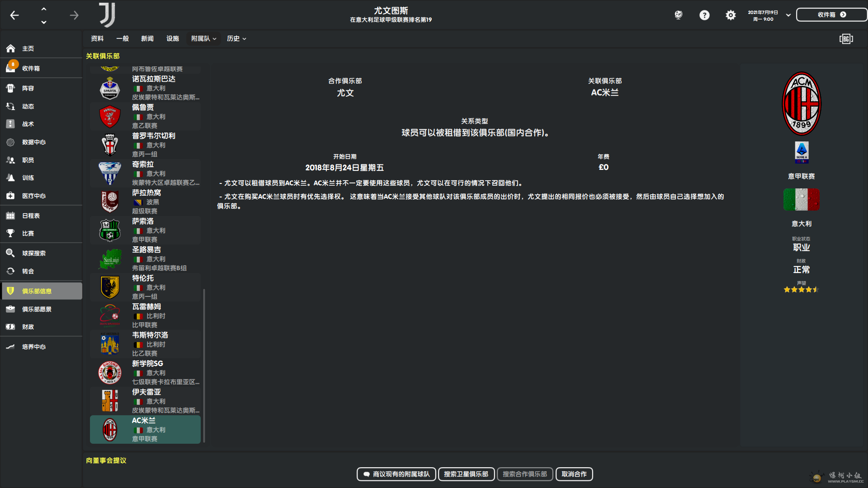Toggle the BG background icon top right

click(846, 39)
